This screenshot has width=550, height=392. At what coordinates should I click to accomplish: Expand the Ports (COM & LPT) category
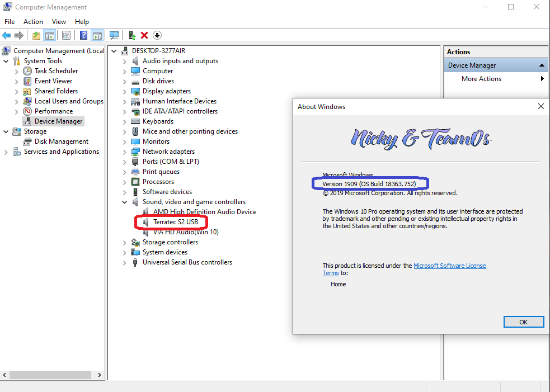click(x=125, y=162)
